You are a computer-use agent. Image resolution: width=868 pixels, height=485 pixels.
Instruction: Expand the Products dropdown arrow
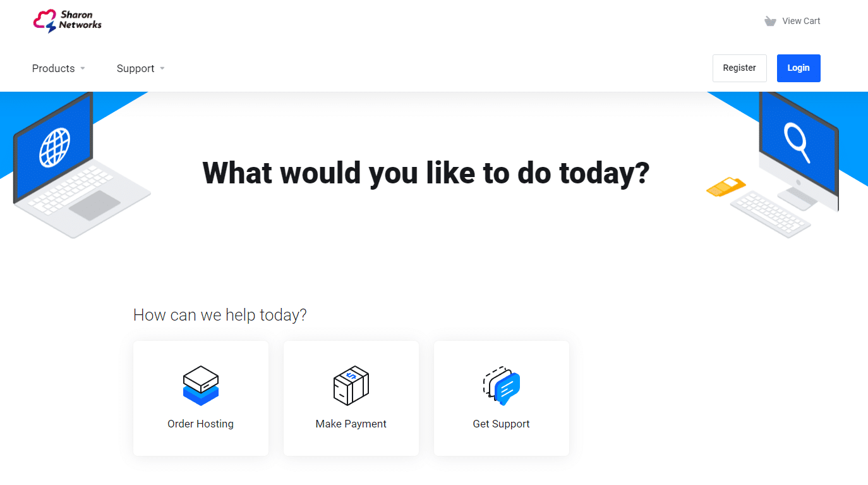[83, 68]
